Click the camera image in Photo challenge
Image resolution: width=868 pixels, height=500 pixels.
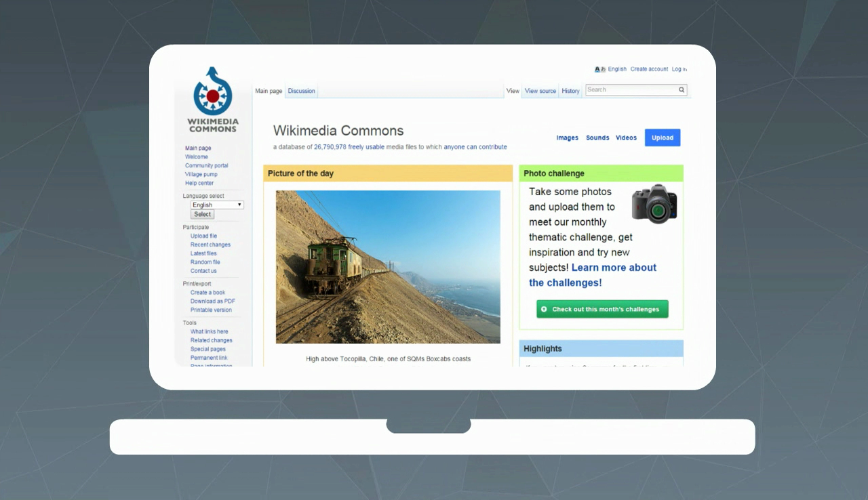click(654, 204)
